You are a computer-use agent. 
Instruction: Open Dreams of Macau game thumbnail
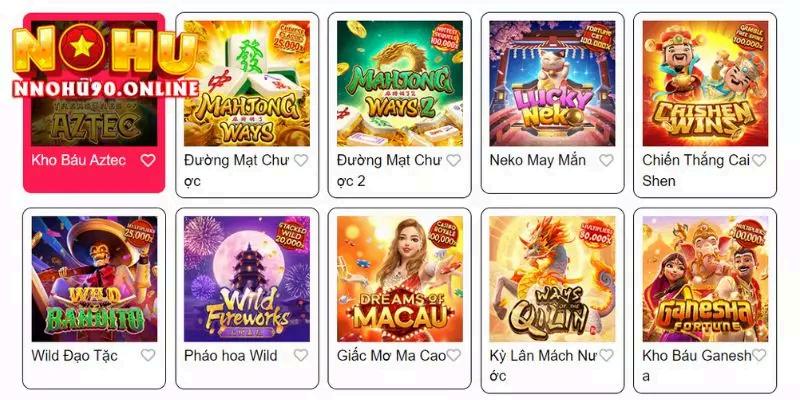[x=399, y=279]
